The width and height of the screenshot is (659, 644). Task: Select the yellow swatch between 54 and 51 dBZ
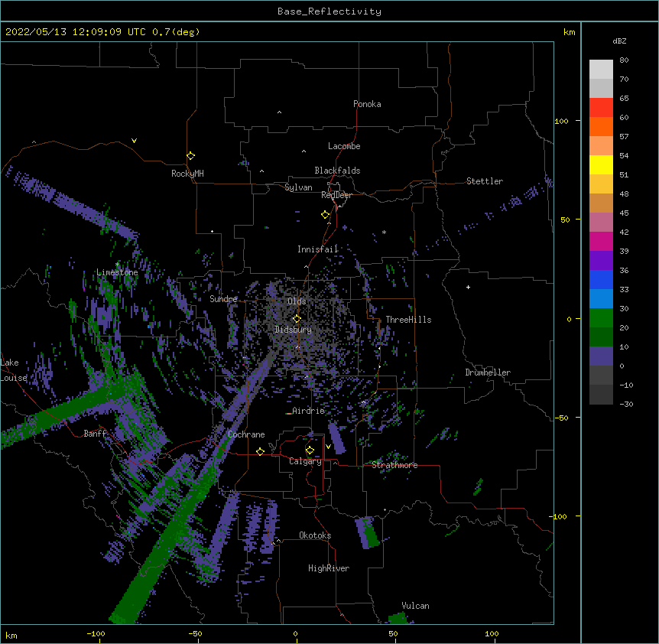pyautogui.click(x=601, y=164)
